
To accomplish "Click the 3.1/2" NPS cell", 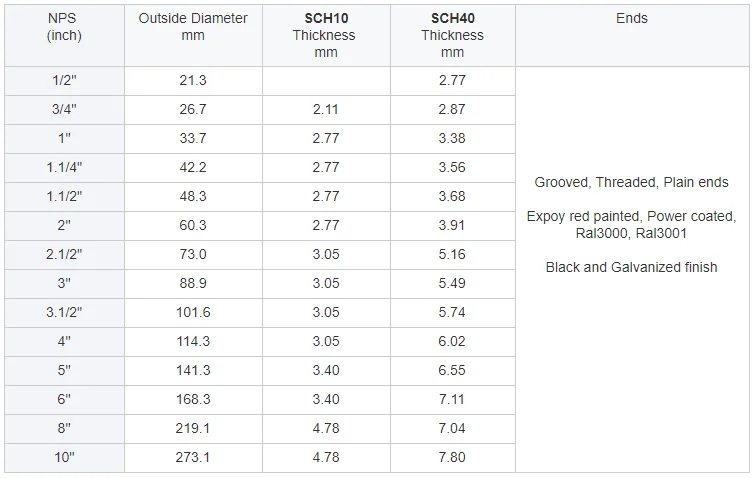I will click(x=64, y=313).
